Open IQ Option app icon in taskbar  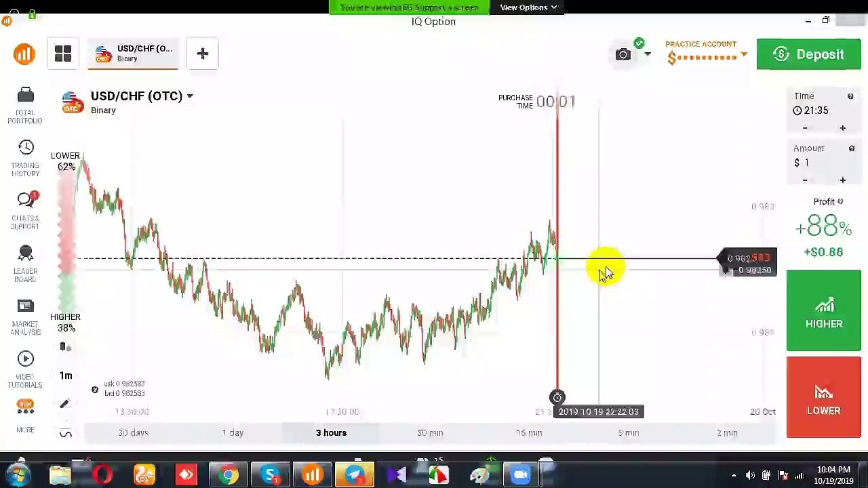point(313,475)
